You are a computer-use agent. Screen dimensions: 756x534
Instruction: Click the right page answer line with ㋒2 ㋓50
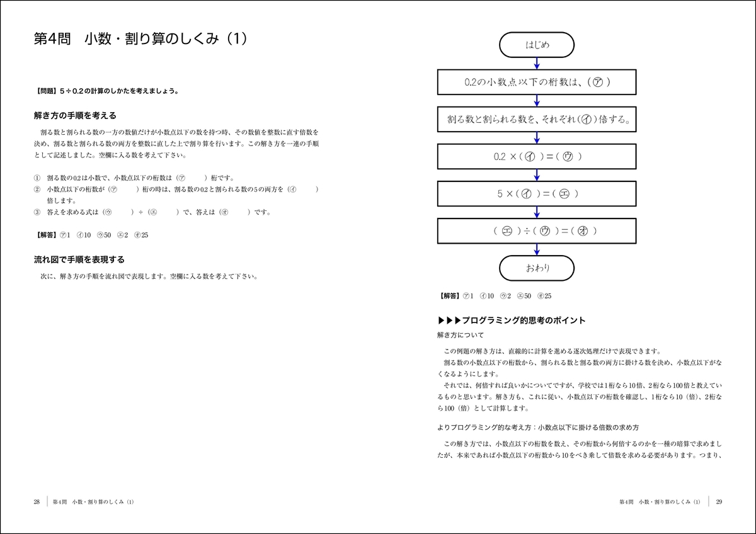tap(494, 296)
